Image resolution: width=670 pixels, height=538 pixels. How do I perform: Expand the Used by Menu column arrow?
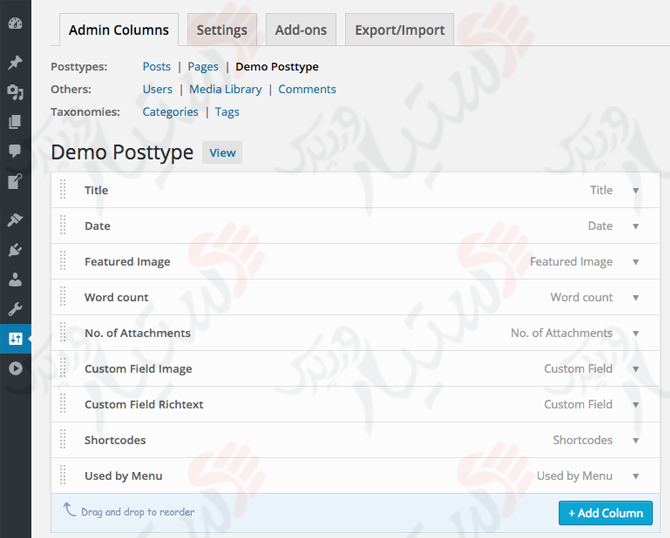point(636,476)
